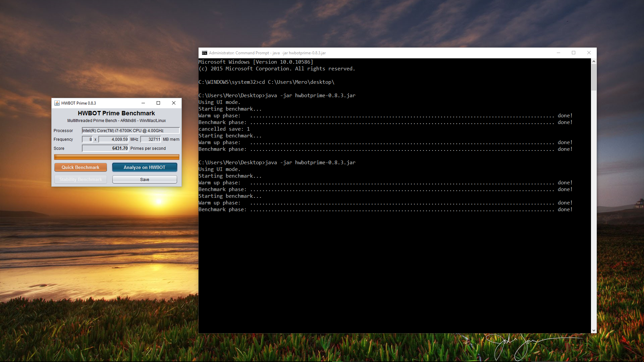Click the Command Prompt scrollbar thumb

(x=594, y=77)
